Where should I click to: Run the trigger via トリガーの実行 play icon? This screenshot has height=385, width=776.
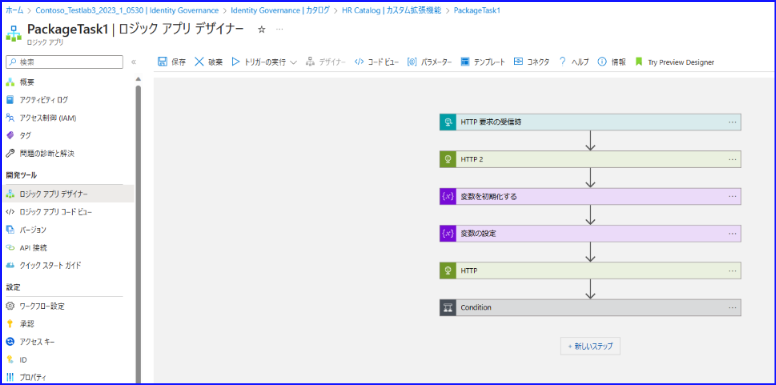coord(236,62)
